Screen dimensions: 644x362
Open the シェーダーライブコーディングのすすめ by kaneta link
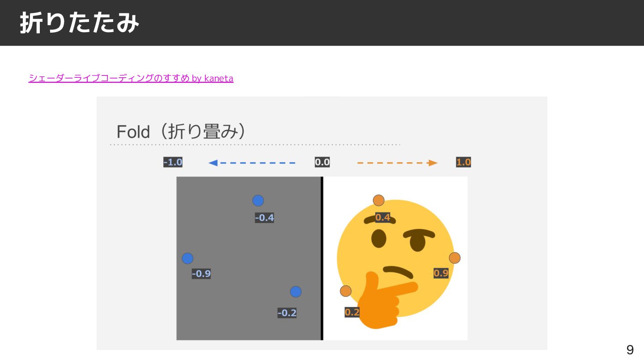[x=131, y=78]
